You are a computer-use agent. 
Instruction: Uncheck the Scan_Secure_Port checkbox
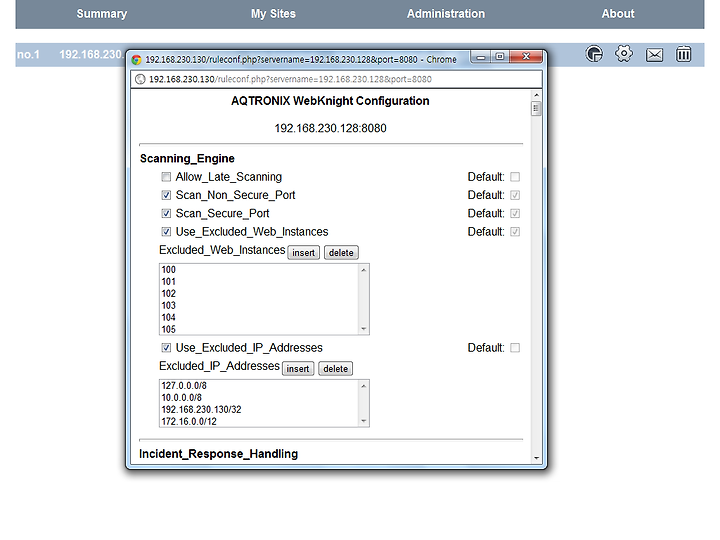(166, 214)
